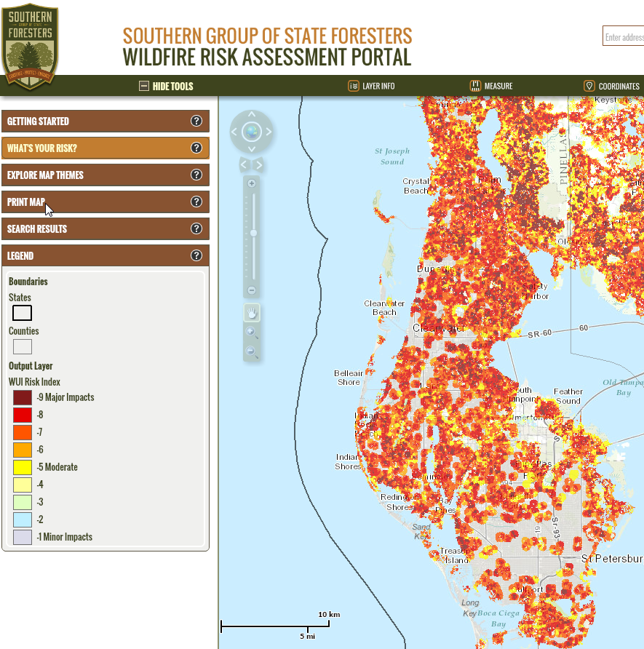Click the Boca Ciega Bay label
The height and width of the screenshot is (649, 644).
[x=498, y=618]
